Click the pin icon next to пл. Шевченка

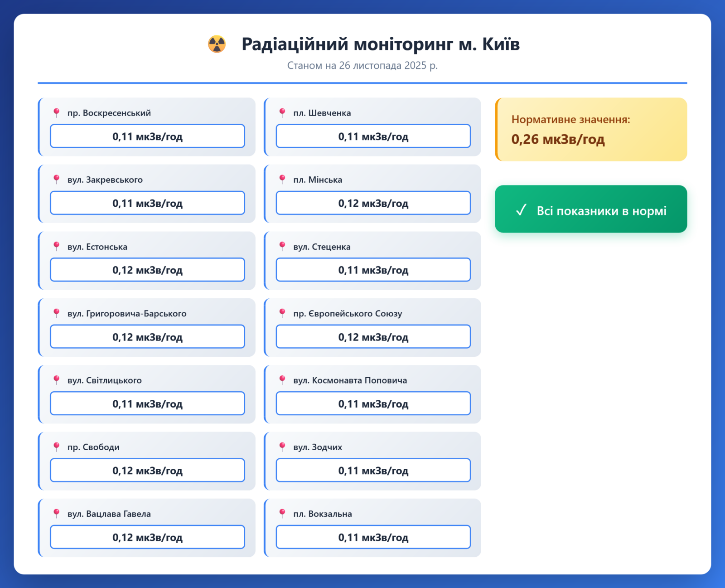pos(282,112)
